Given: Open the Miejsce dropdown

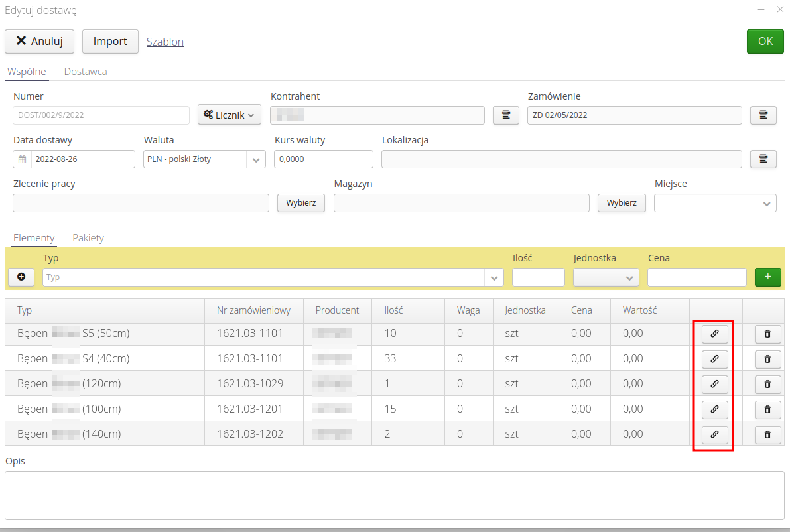Looking at the screenshot, I should pos(767,204).
